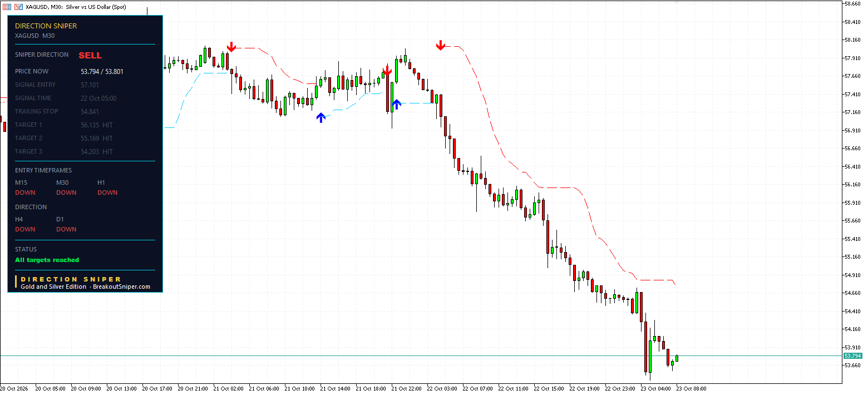
Task: Open the one-click trading panel icon
Action: (18, 6)
